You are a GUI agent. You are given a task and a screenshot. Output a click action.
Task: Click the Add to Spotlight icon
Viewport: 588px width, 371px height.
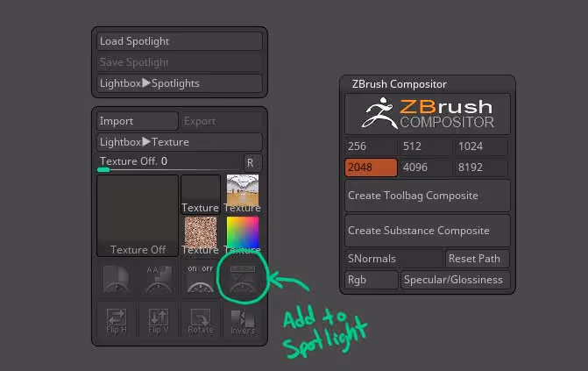[x=242, y=279]
